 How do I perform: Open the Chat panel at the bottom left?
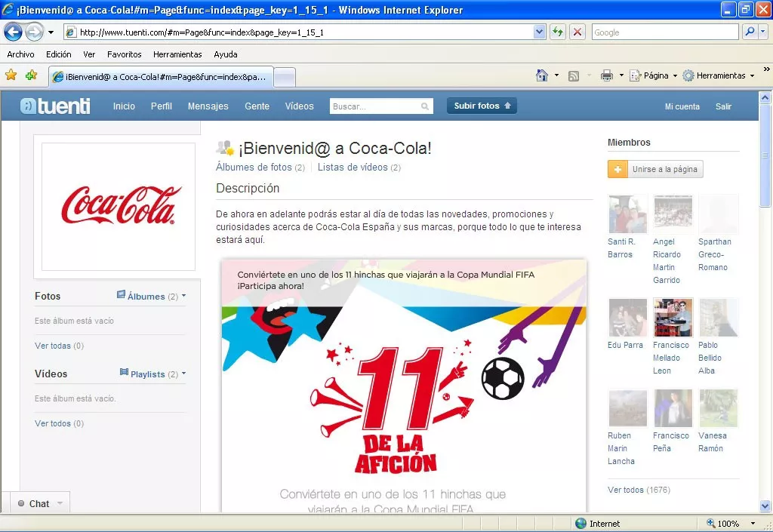coord(39,503)
